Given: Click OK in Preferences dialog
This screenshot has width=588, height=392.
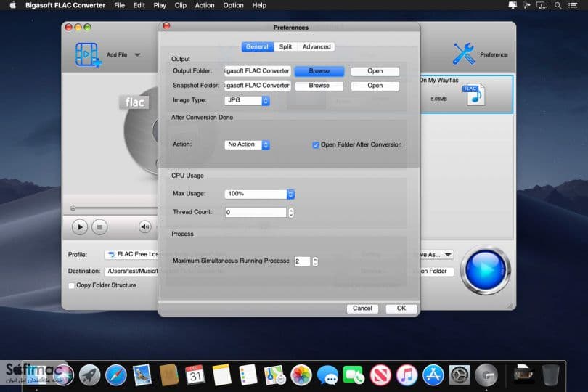Looking at the screenshot, I should [x=401, y=309].
